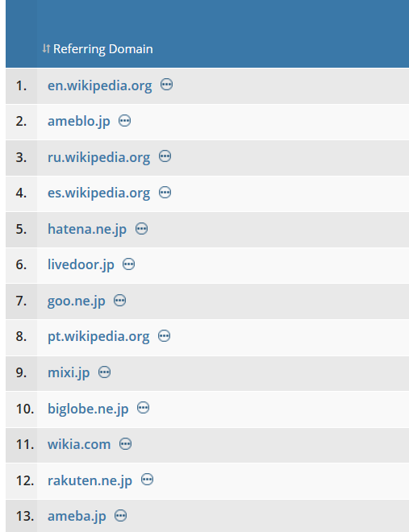Follow the livedoor.jp domain link
409x532 pixels.
coord(81,265)
